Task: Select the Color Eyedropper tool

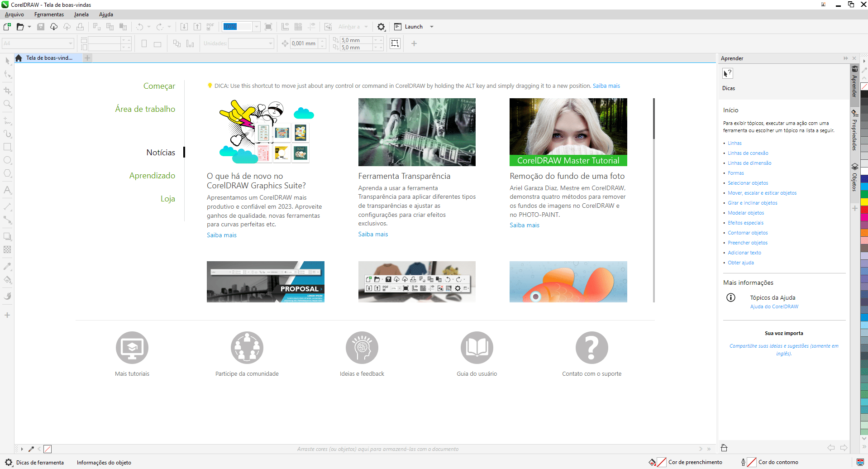Action: pos(7,266)
